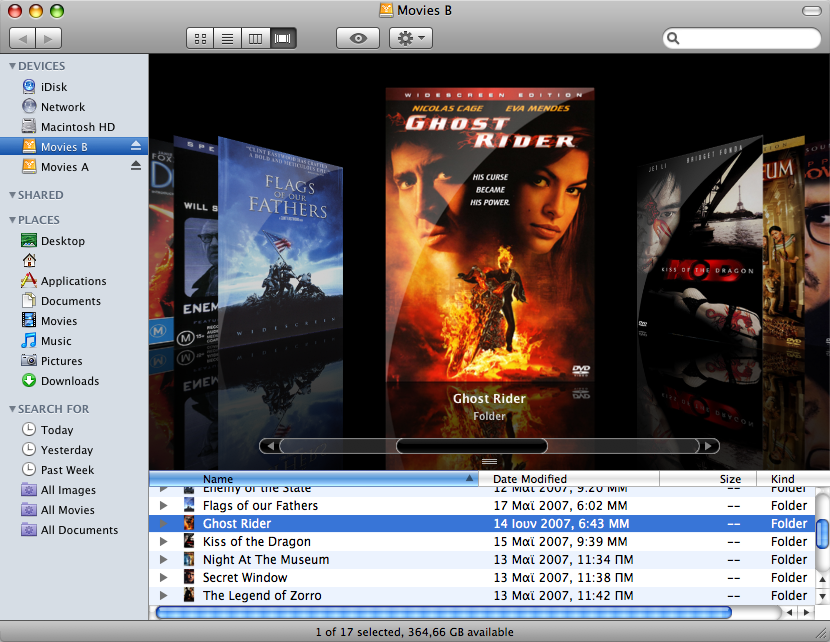Click the Cover Flow resize handle
Image resolution: width=830 pixels, height=642 pixels.
click(x=489, y=462)
